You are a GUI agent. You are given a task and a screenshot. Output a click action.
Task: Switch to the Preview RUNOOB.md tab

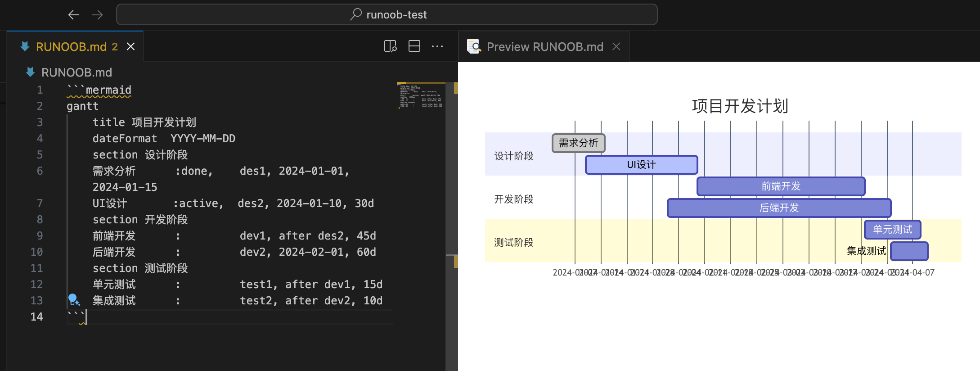tap(544, 46)
